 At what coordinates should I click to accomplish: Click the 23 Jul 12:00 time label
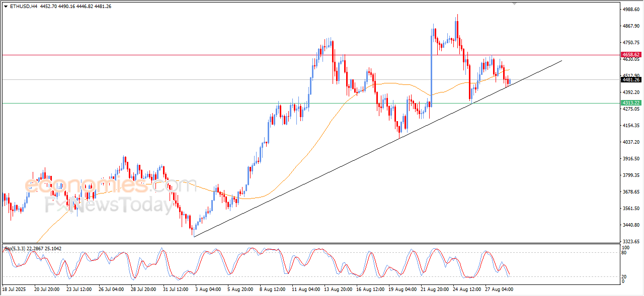78,289
